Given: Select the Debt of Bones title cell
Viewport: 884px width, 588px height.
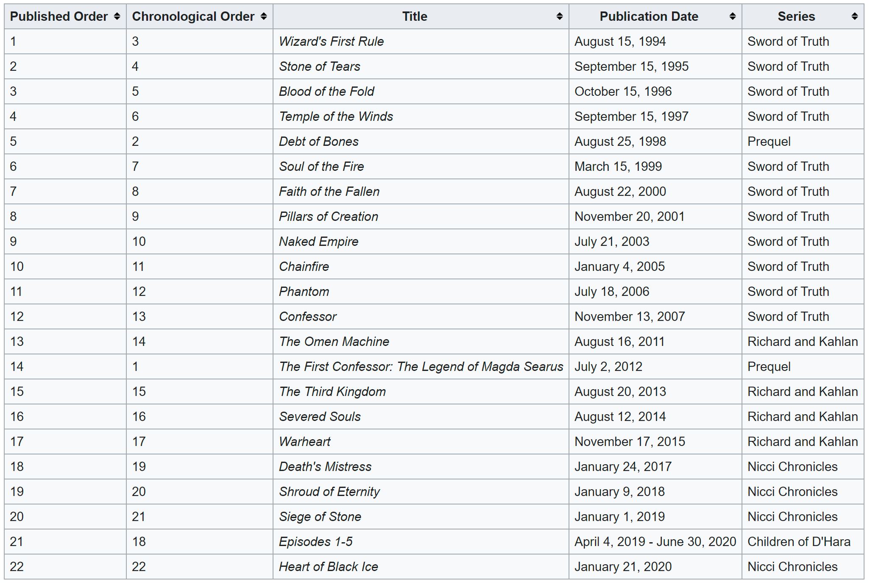Looking at the screenshot, I should 318,142.
